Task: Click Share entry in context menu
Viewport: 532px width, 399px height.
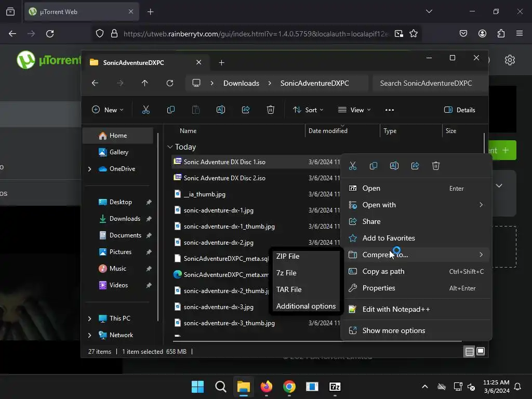Action: [x=416, y=221]
